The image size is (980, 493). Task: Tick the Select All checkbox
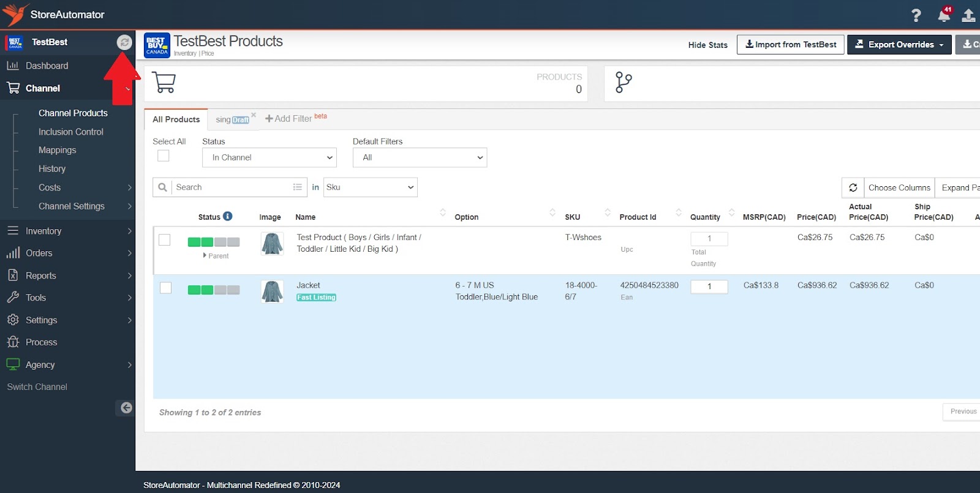click(164, 156)
